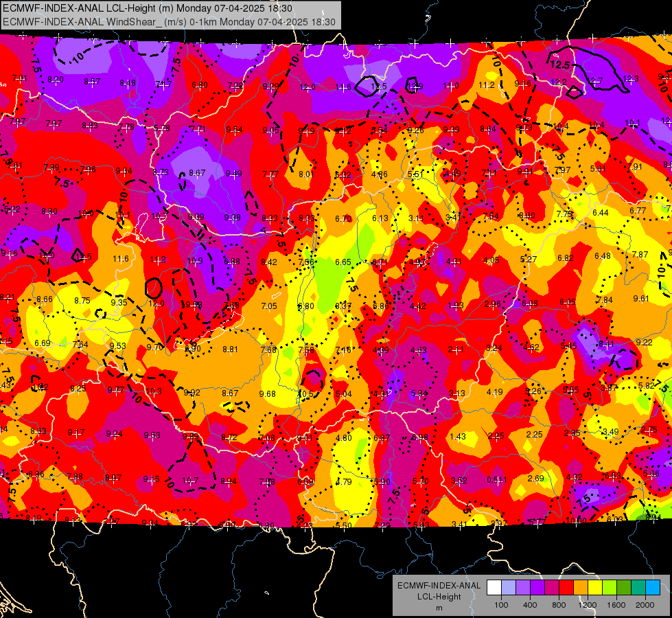Select the map value '9.22'
The width and height of the screenshot is (672, 618).
click(x=644, y=342)
